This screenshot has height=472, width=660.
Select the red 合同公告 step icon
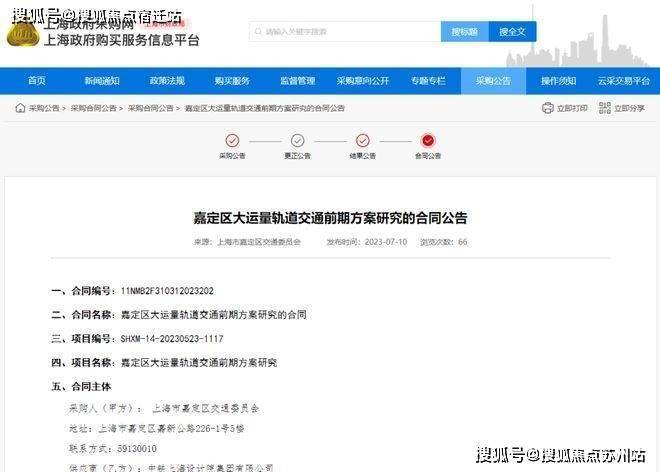pos(428,141)
